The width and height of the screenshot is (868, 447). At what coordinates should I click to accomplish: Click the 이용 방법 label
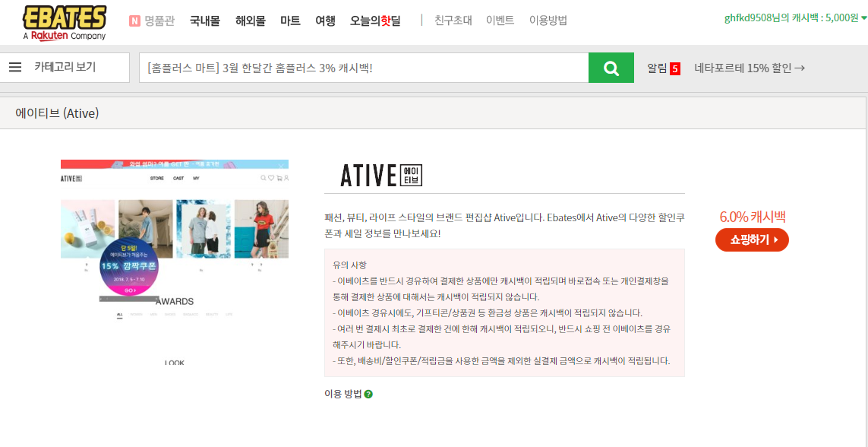point(342,395)
